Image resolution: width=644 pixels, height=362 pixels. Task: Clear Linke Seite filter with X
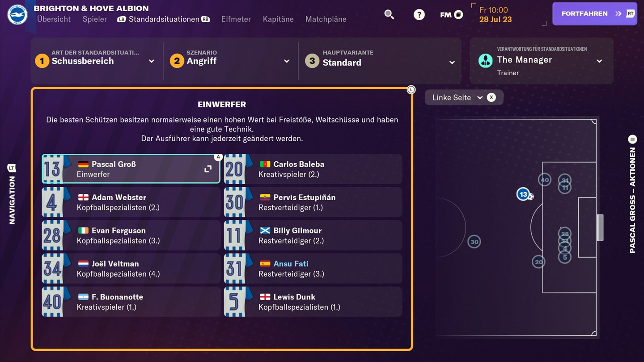(x=491, y=97)
